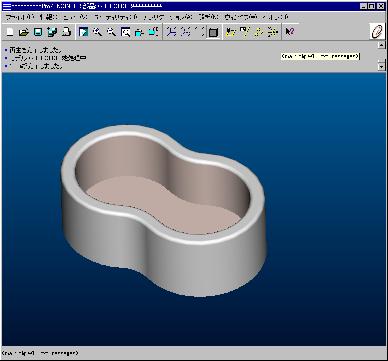Select the shaded 3D tray model
Viewport: 388px width, 361px height.
163,211
